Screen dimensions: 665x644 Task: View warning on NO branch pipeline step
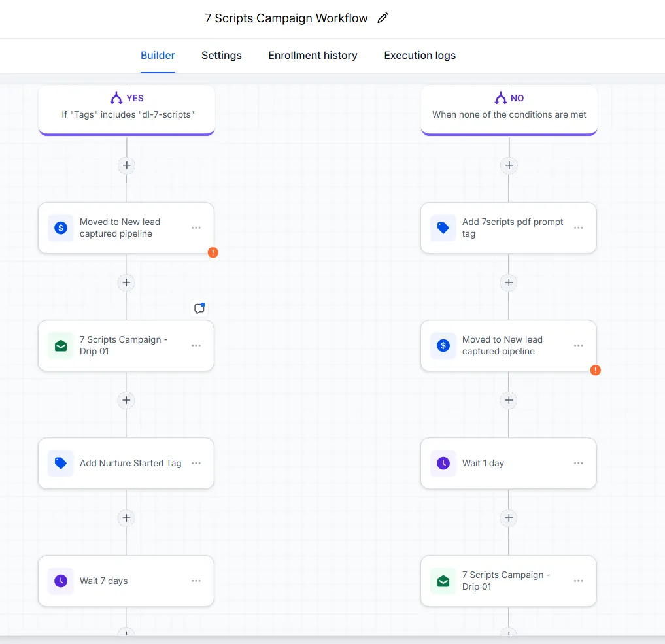pos(596,371)
